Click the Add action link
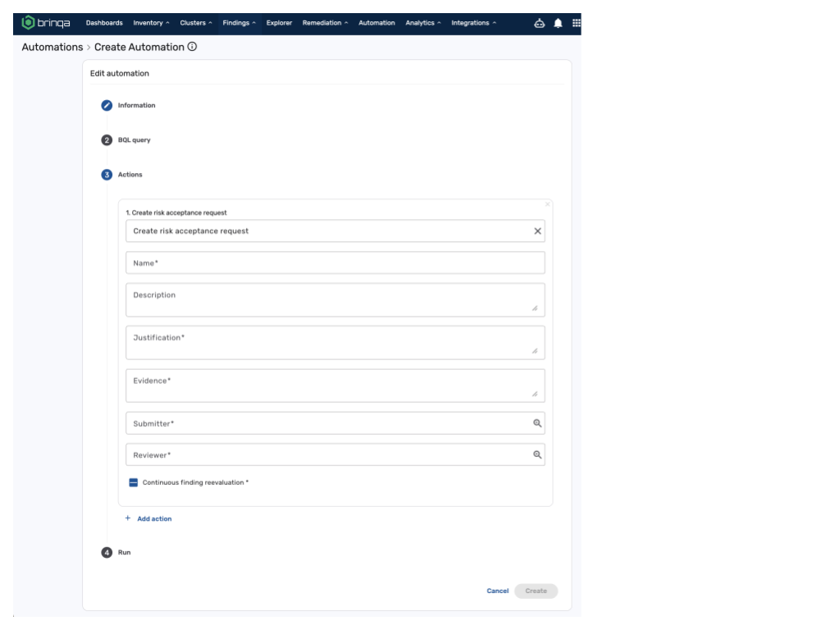The height and width of the screenshot is (630, 840). click(x=154, y=518)
